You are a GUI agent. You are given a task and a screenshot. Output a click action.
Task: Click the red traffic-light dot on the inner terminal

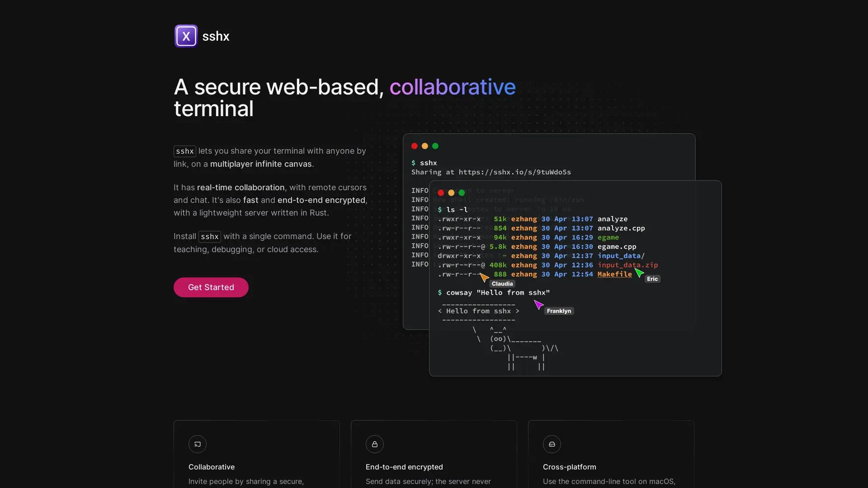pyautogui.click(x=441, y=193)
